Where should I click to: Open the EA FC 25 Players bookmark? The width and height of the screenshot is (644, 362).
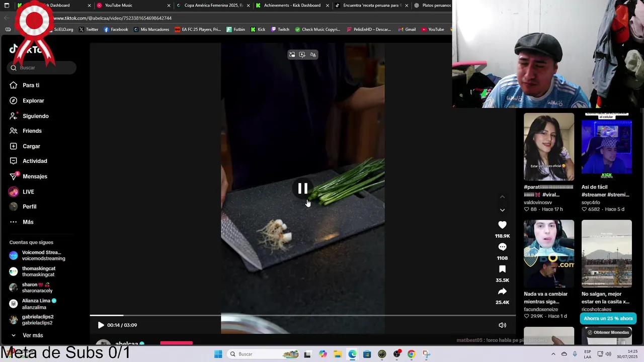pyautogui.click(x=198, y=30)
